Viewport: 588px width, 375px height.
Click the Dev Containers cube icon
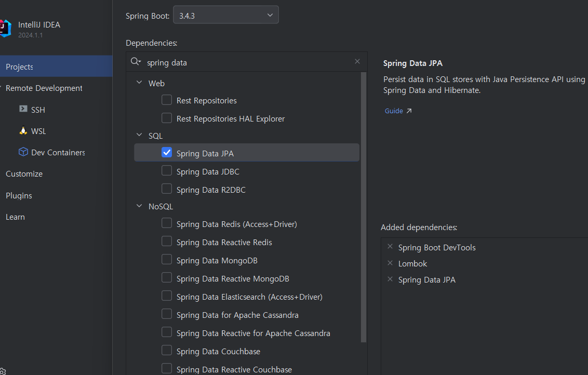tap(23, 152)
